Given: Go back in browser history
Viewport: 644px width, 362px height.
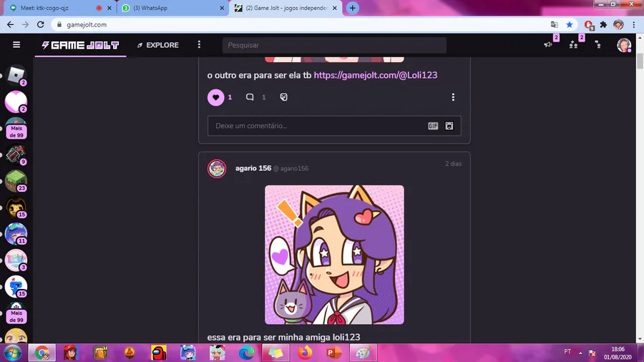Looking at the screenshot, I should point(10,24).
